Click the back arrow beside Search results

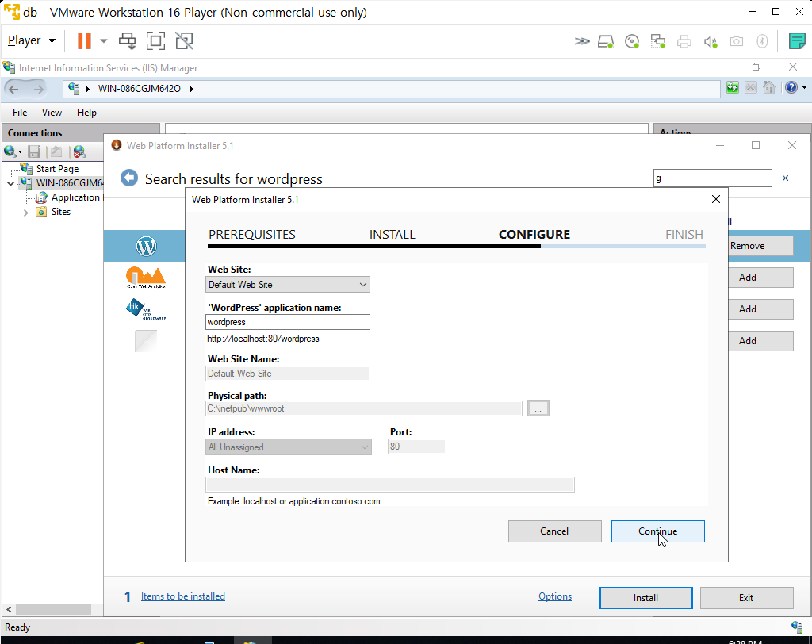coord(129,178)
